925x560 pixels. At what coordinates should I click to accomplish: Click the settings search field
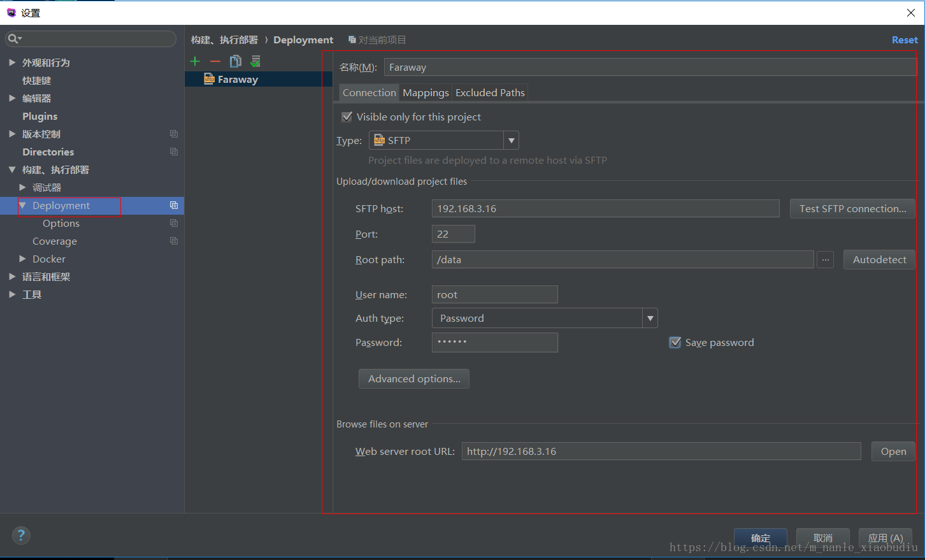point(91,39)
